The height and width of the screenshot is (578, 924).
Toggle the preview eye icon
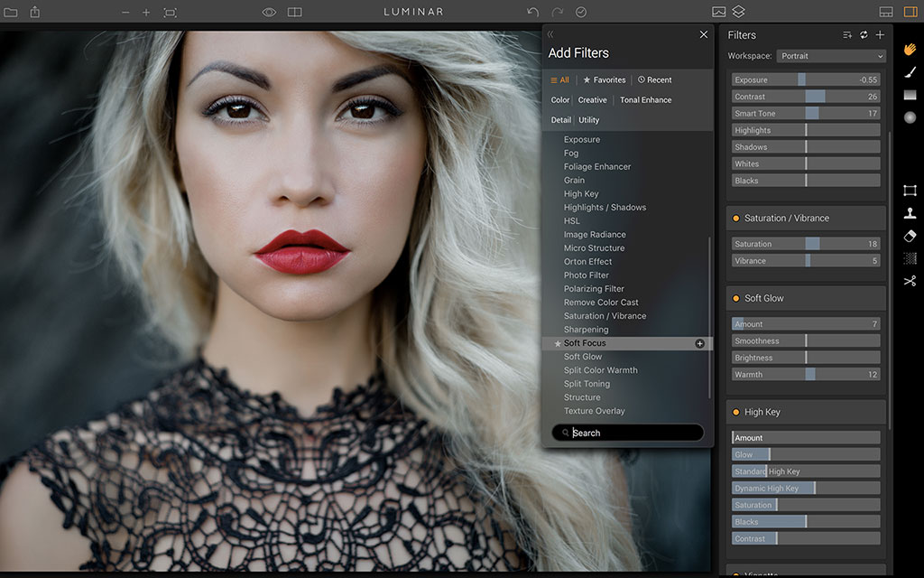pyautogui.click(x=269, y=12)
